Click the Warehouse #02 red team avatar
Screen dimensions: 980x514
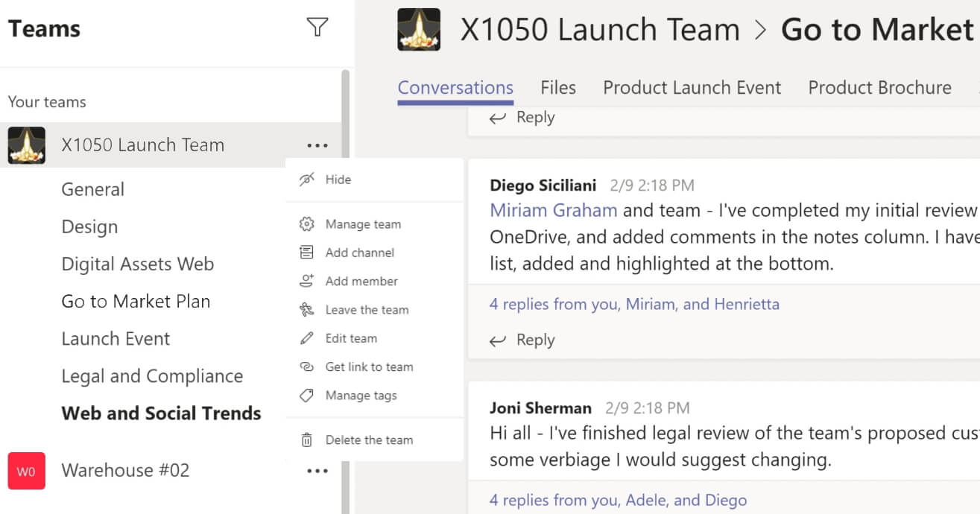[x=26, y=471]
